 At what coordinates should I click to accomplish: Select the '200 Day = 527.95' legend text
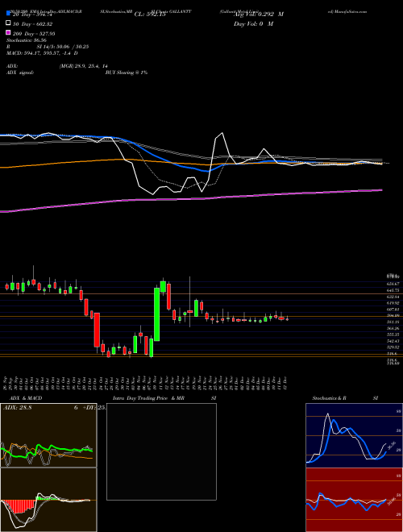[34, 34]
